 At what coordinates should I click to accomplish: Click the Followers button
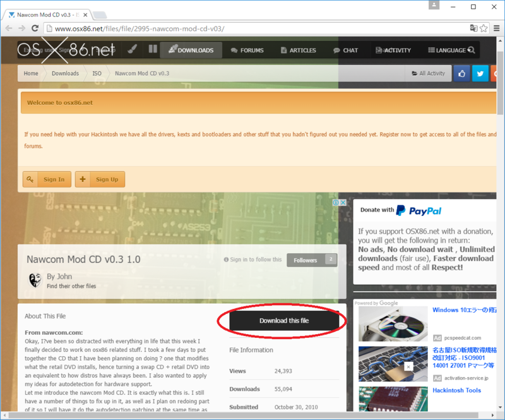click(x=312, y=260)
